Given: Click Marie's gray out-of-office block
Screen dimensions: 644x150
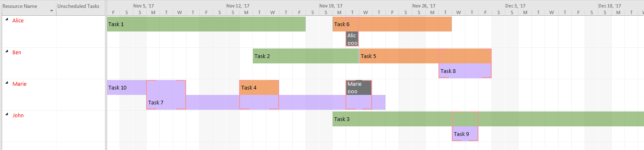Looking at the screenshot, I should [359, 87].
